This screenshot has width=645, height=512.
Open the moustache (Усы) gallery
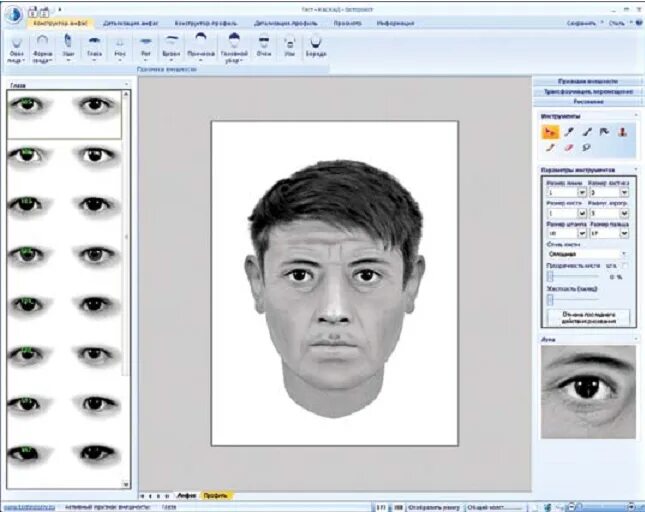[290, 47]
